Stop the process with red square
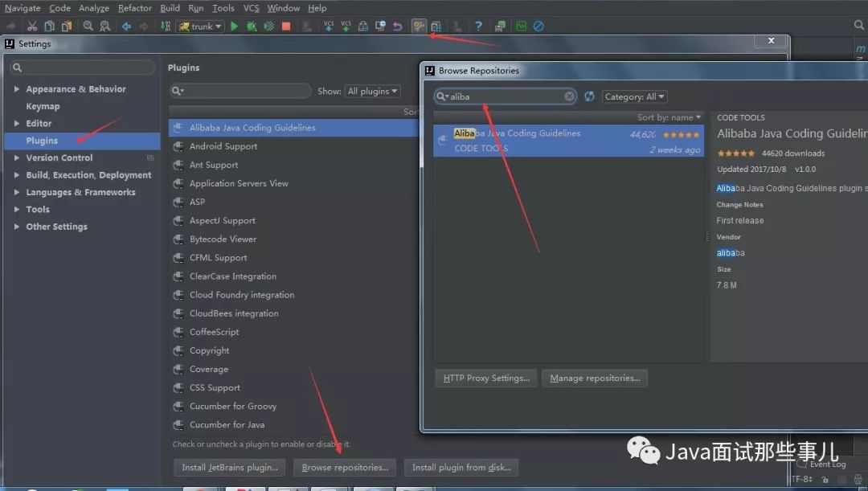Viewport: 868px width, 491px height. tap(285, 26)
